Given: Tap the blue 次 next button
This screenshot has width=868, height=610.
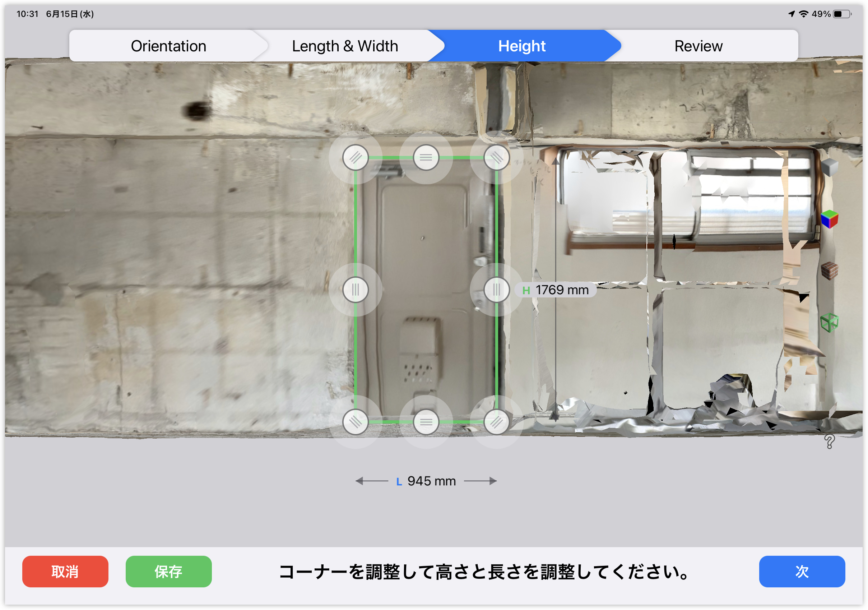Looking at the screenshot, I should (802, 572).
